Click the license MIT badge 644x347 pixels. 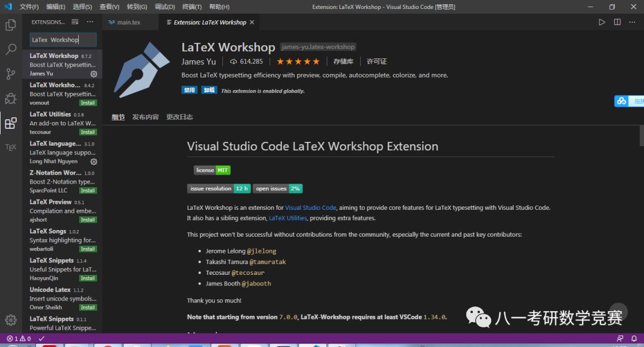pos(212,170)
